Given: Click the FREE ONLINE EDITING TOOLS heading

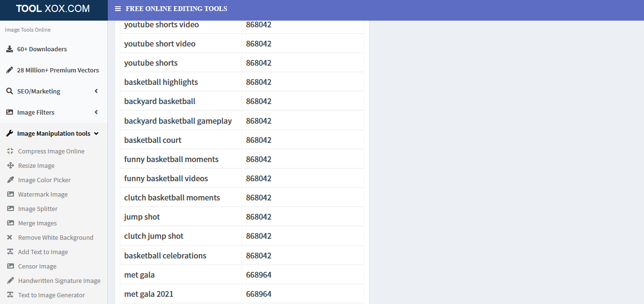Looking at the screenshot, I should click(176, 9).
